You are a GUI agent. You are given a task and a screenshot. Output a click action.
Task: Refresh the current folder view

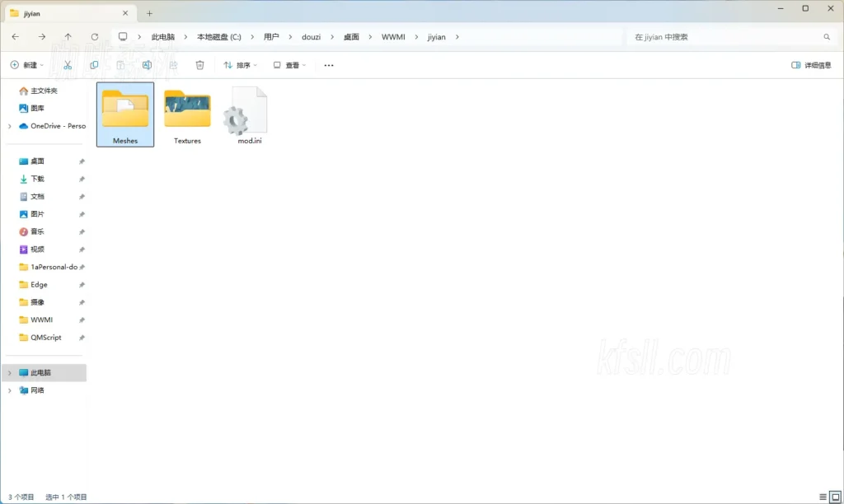[x=95, y=37]
